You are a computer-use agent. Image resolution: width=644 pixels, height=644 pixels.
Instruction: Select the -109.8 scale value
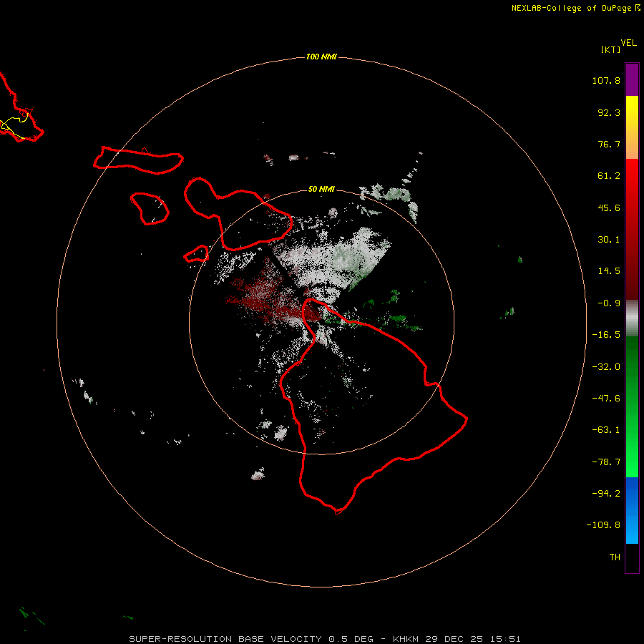pos(603,525)
